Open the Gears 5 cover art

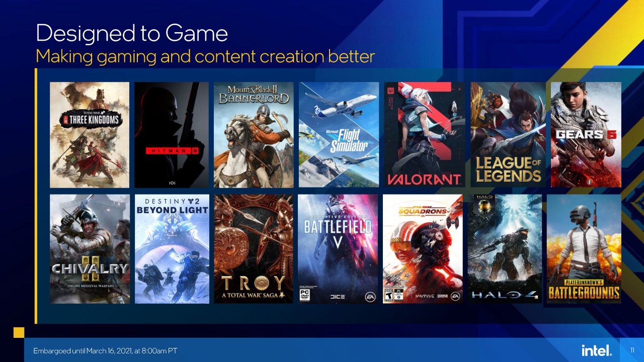tap(586, 135)
